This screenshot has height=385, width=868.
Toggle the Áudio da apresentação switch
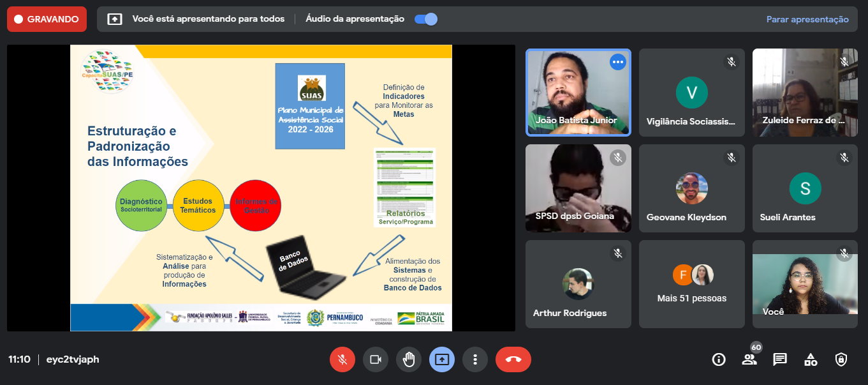425,19
